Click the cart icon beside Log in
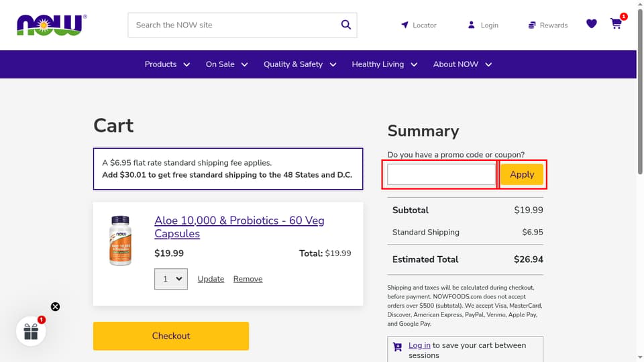This screenshot has height=362, width=644. tap(397, 347)
